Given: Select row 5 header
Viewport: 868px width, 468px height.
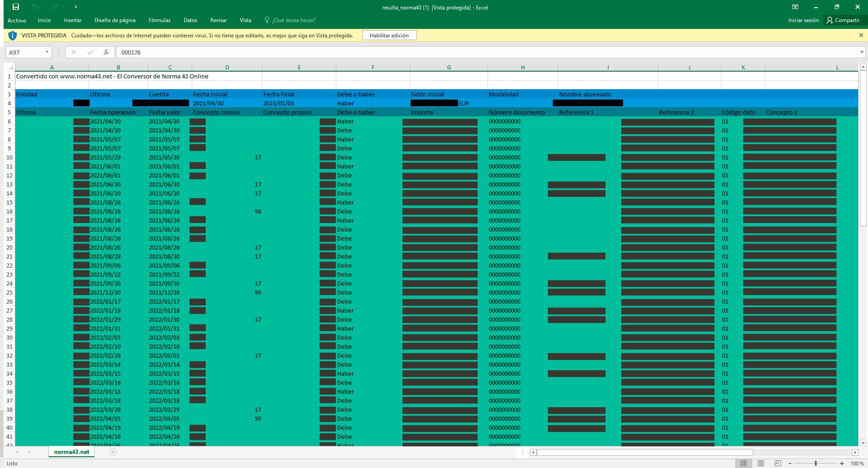Looking at the screenshot, I should pyautogui.click(x=9, y=112).
